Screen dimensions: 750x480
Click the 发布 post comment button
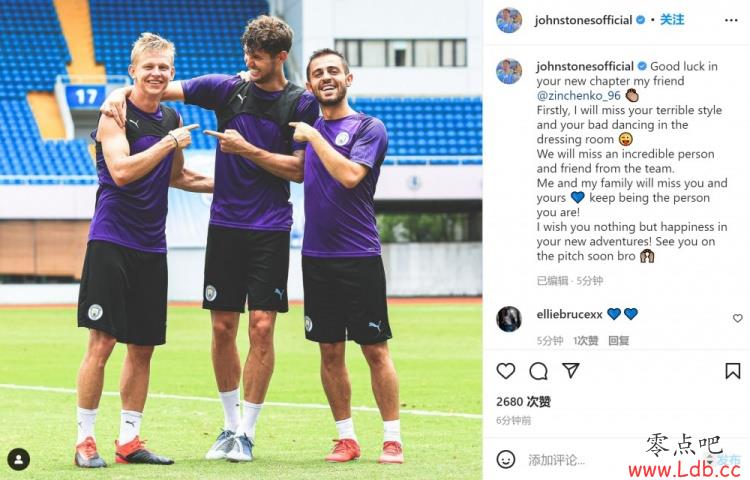[728, 460]
